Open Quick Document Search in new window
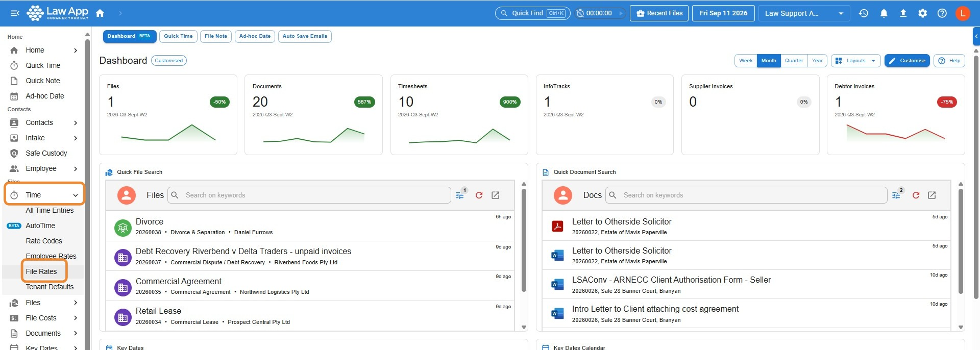 pos(932,195)
